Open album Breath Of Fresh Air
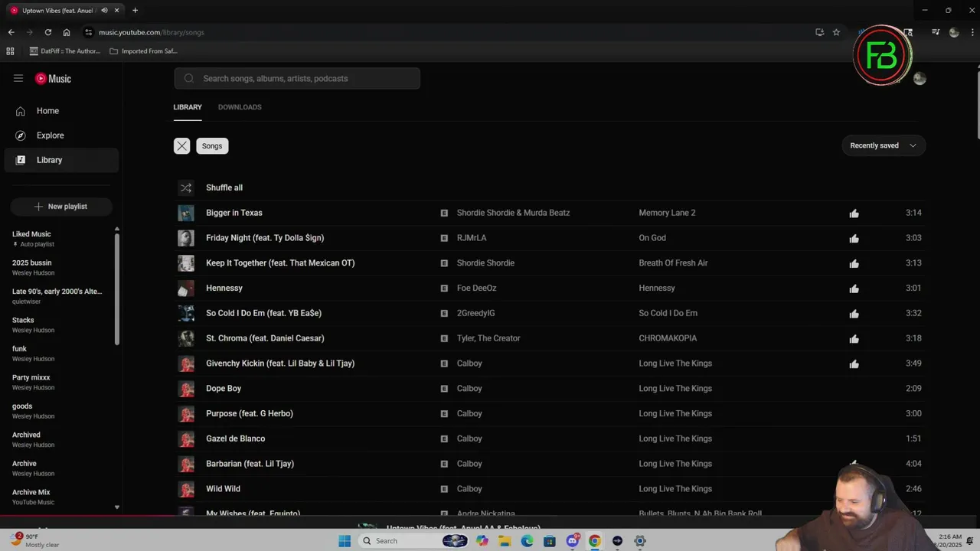980x551 pixels. pyautogui.click(x=673, y=263)
